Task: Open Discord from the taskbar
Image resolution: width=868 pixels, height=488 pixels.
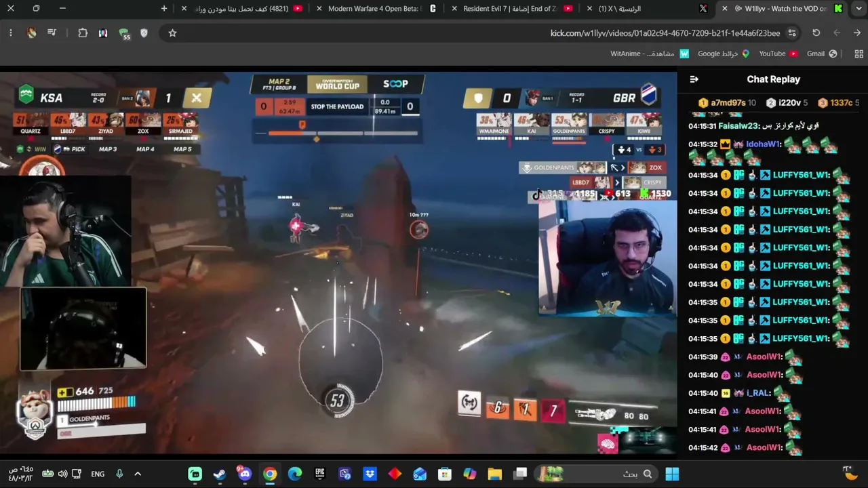Action: pyautogui.click(x=245, y=474)
